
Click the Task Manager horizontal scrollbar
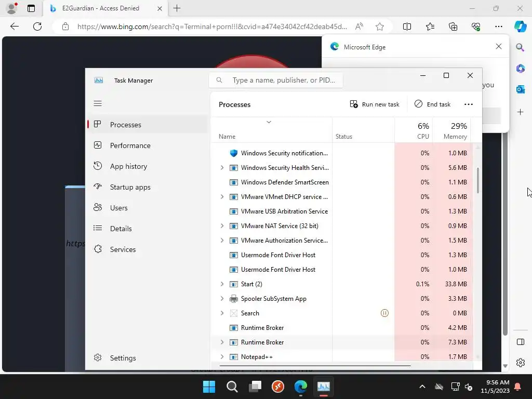pos(315,366)
